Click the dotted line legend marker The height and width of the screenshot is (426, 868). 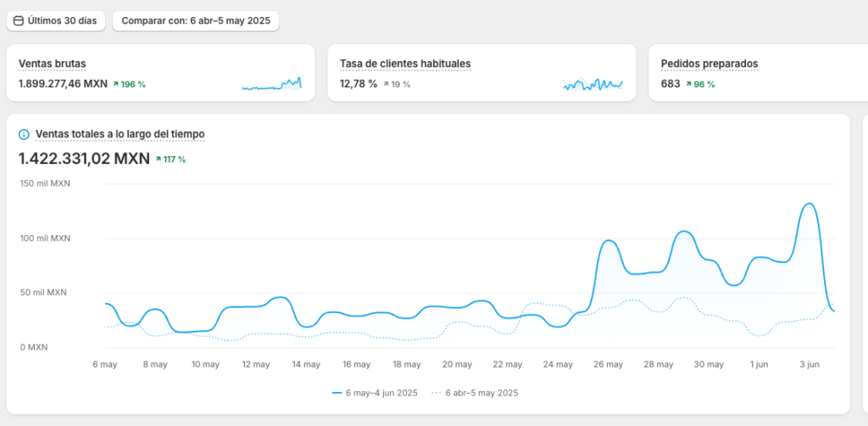(437, 393)
